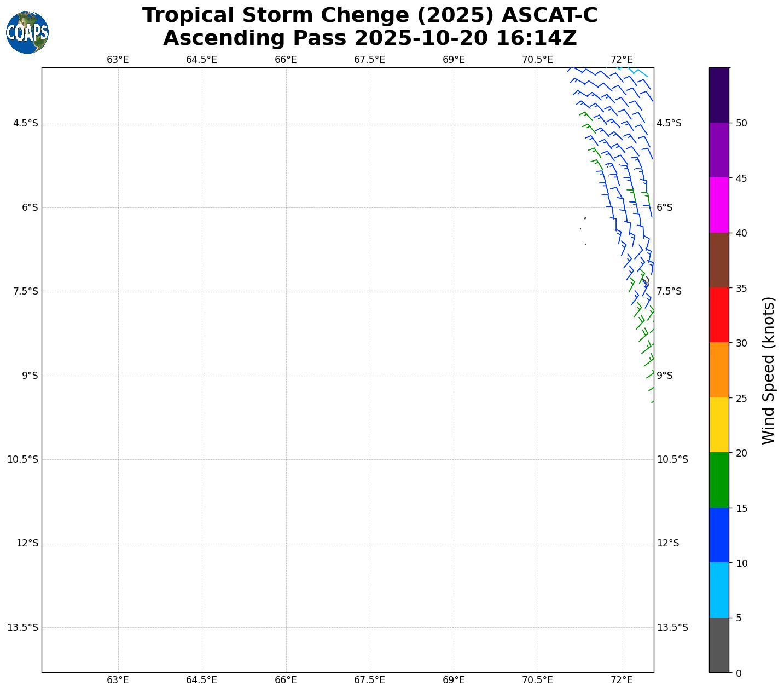Click the brown 35–40 knots color band
The width and height of the screenshot is (784, 692).
719,260
